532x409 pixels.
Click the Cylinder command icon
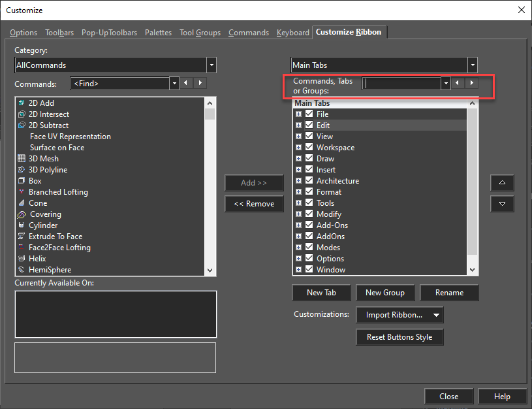(x=22, y=225)
